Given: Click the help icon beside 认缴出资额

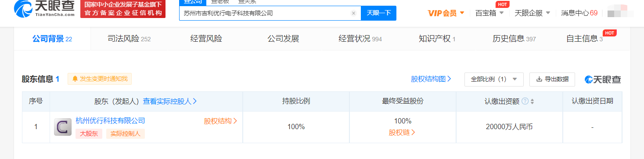Looking at the screenshot, I should click(x=525, y=101).
